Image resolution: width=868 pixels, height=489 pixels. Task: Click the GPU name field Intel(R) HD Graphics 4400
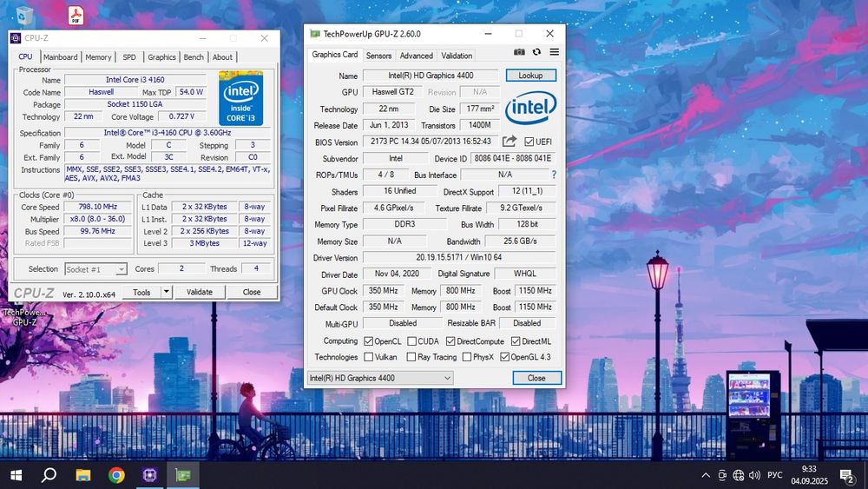(x=431, y=76)
